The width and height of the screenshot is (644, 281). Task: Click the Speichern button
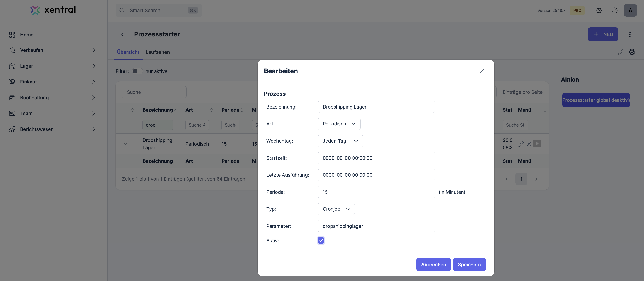coord(469,265)
